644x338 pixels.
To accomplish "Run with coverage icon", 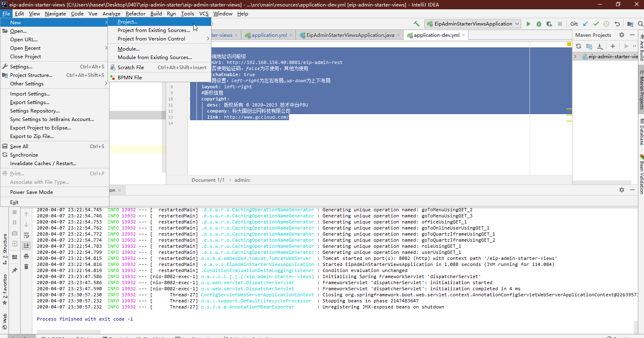I will (x=549, y=24).
